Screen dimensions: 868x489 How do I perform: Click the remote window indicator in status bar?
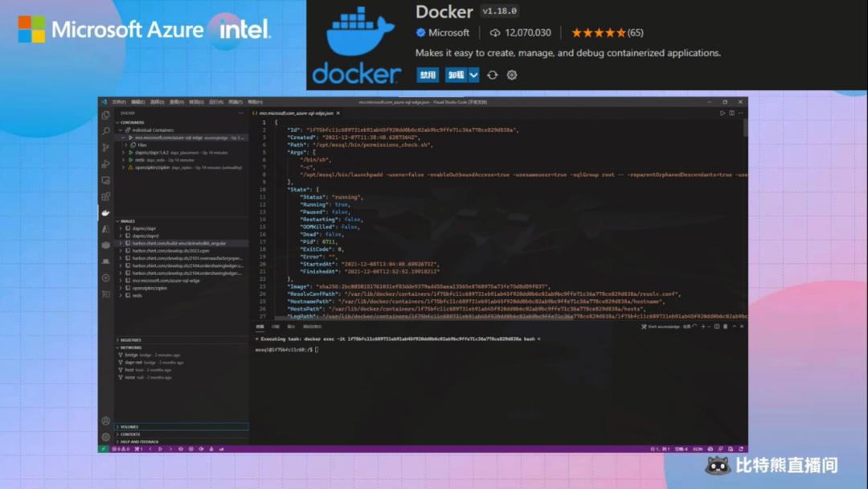point(103,449)
